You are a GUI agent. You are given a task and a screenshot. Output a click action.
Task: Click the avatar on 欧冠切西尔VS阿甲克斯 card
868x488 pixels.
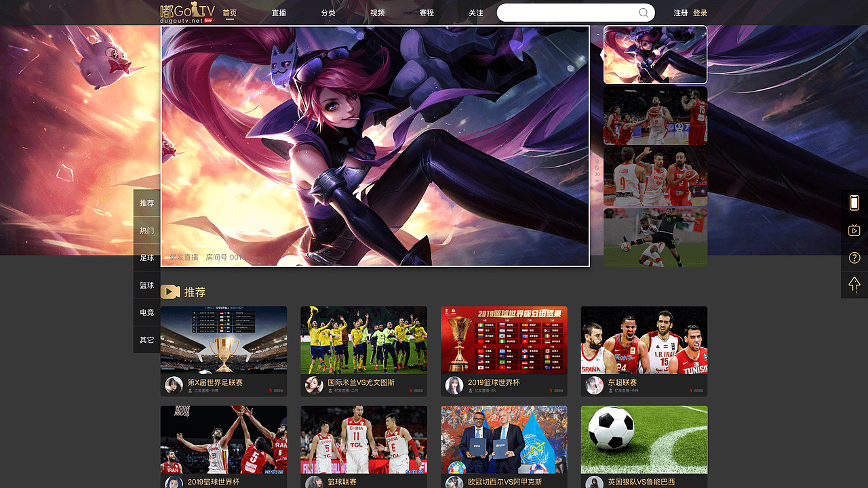[x=454, y=483]
